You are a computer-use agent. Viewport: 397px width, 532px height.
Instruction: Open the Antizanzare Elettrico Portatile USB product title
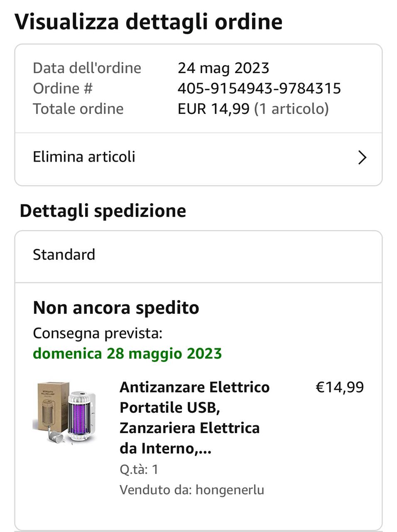pos(194,417)
